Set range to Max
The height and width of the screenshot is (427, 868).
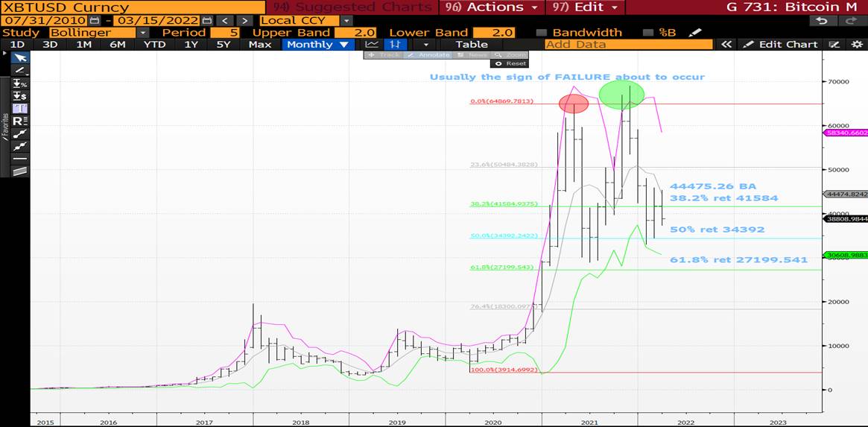259,44
